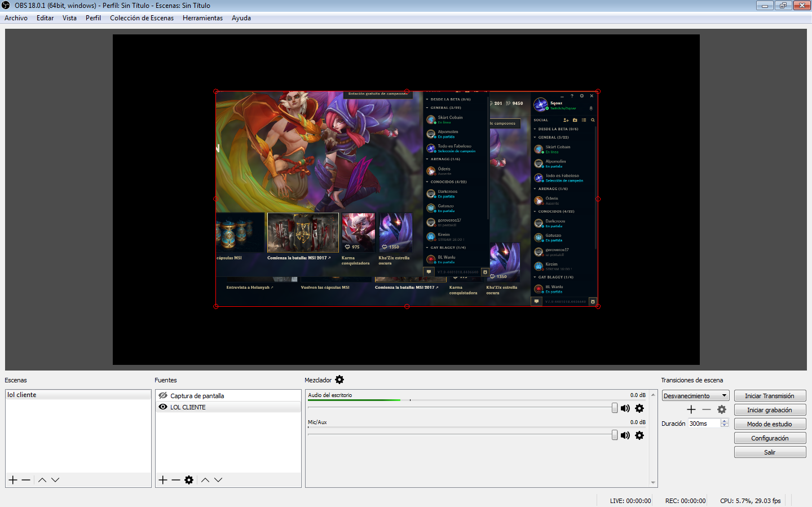
Task: Select LOL CLIENTE source row
Action: pyautogui.click(x=228, y=407)
